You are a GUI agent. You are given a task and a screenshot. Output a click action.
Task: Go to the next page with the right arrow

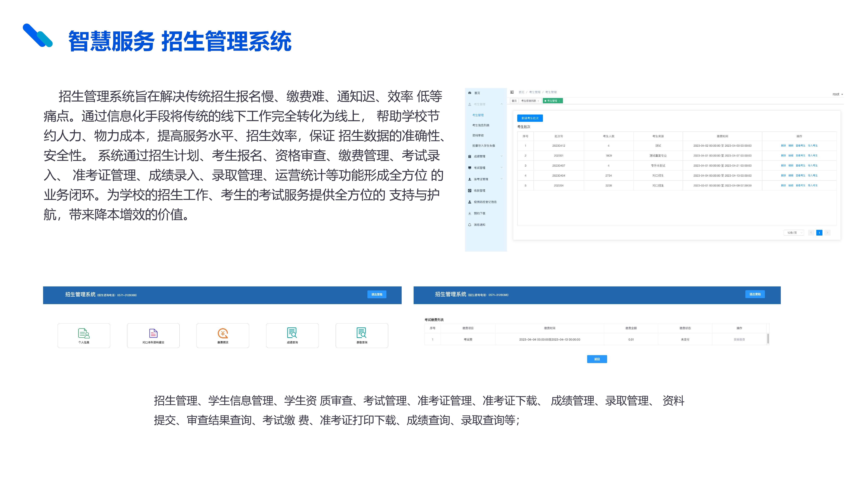click(827, 233)
